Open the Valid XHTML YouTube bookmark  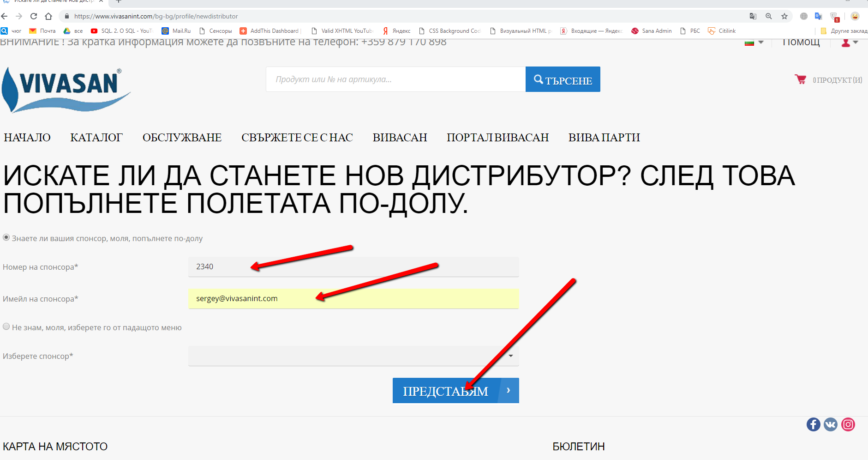[x=342, y=31]
